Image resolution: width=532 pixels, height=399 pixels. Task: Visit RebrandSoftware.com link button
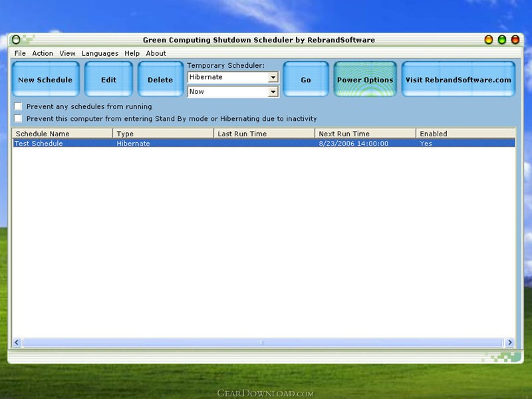click(458, 79)
